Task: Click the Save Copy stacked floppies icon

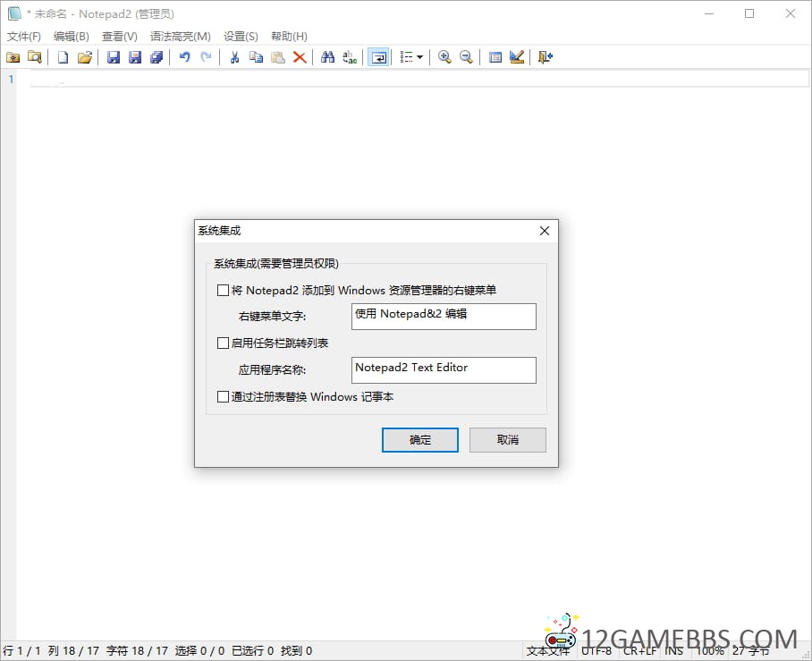Action: pyautogui.click(x=156, y=57)
